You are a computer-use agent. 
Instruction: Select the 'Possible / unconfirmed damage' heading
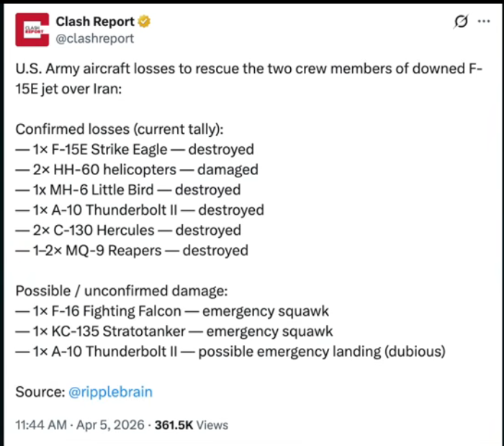(x=122, y=291)
